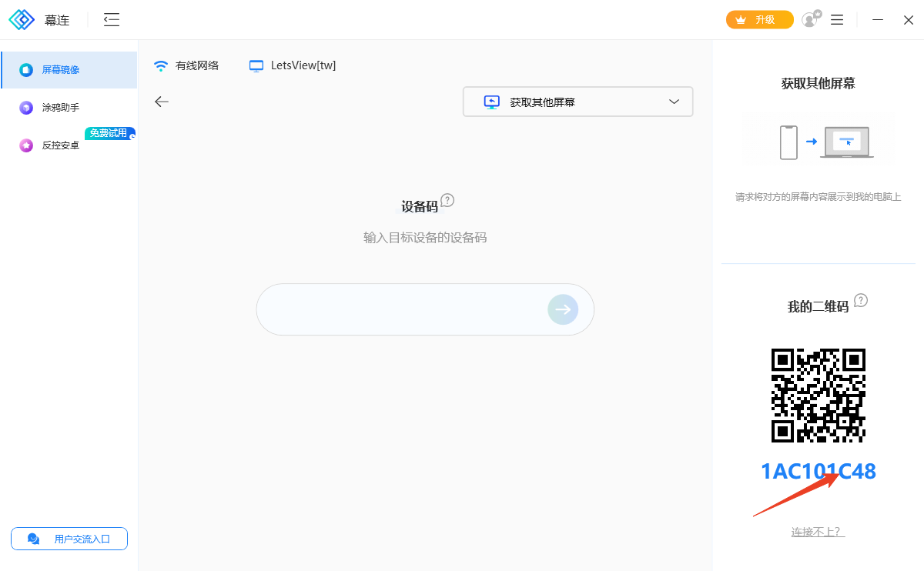Collapse the sidebar with the menu-fold icon
This screenshot has width=924, height=571.
point(112,20)
